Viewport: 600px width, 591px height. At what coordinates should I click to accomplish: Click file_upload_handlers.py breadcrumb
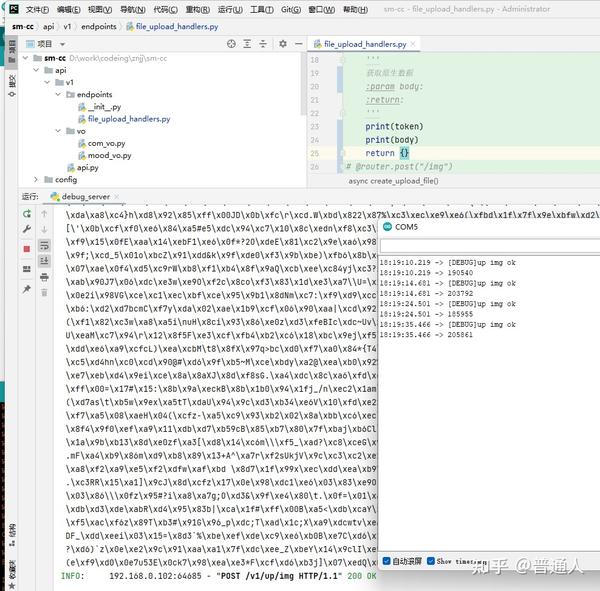pos(172,27)
